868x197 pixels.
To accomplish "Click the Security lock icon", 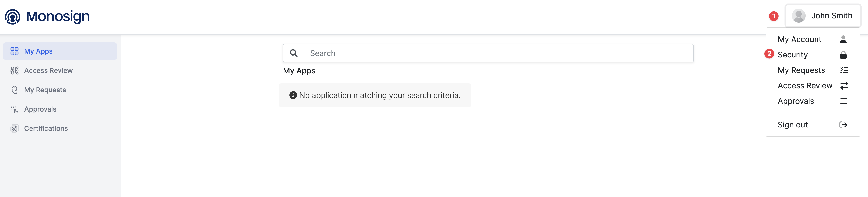I will click(843, 55).
